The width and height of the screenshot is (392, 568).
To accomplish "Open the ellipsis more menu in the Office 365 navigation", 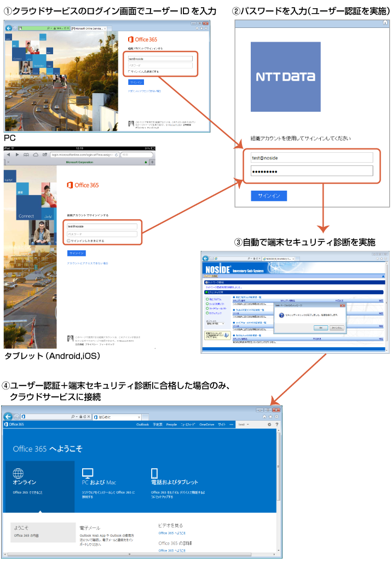I will pyautogui.click(x=231, y=424).
